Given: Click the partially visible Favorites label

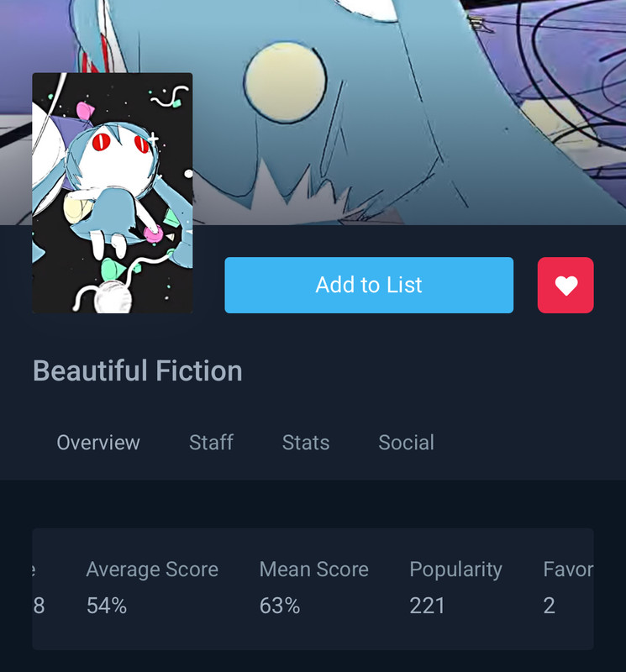Looking at the screenshot, I should [568, 570].
